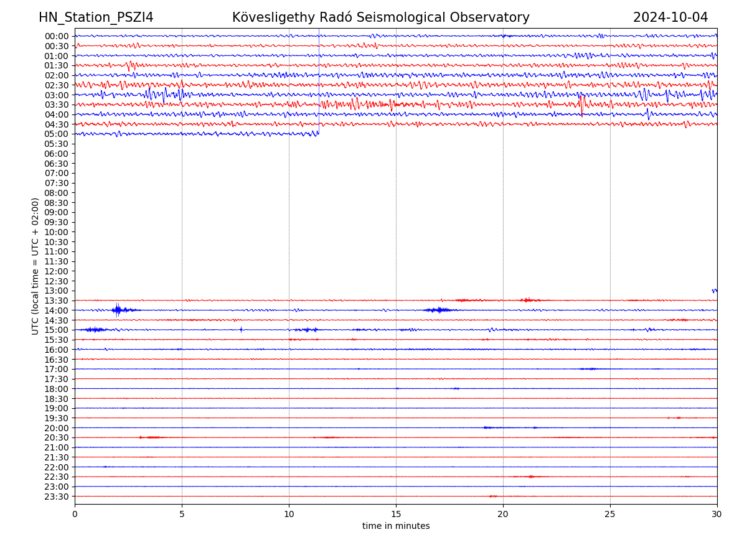
Task: Click the Kövesligethy Radó Seismological Observatory heading
Action: point(380,17)
